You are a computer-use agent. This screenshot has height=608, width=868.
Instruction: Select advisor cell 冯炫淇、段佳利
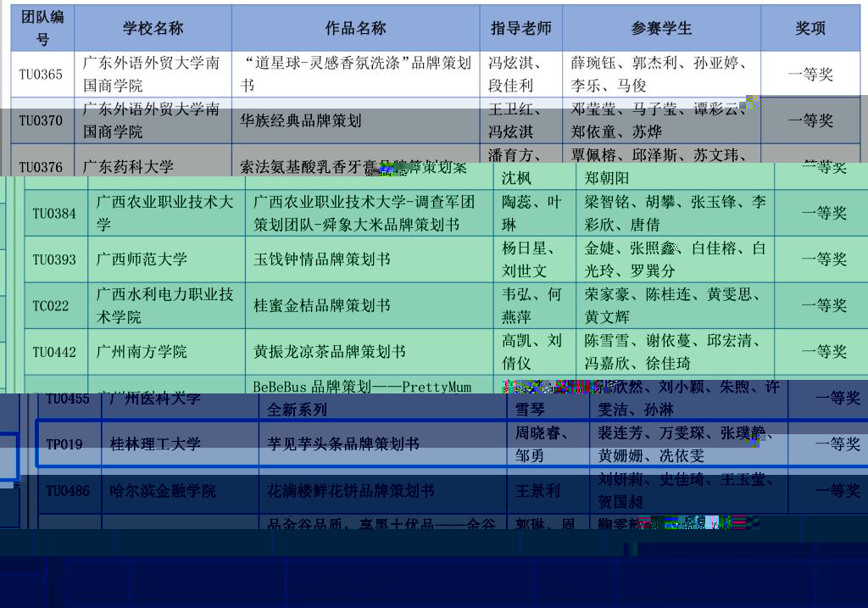coord(521,75)
